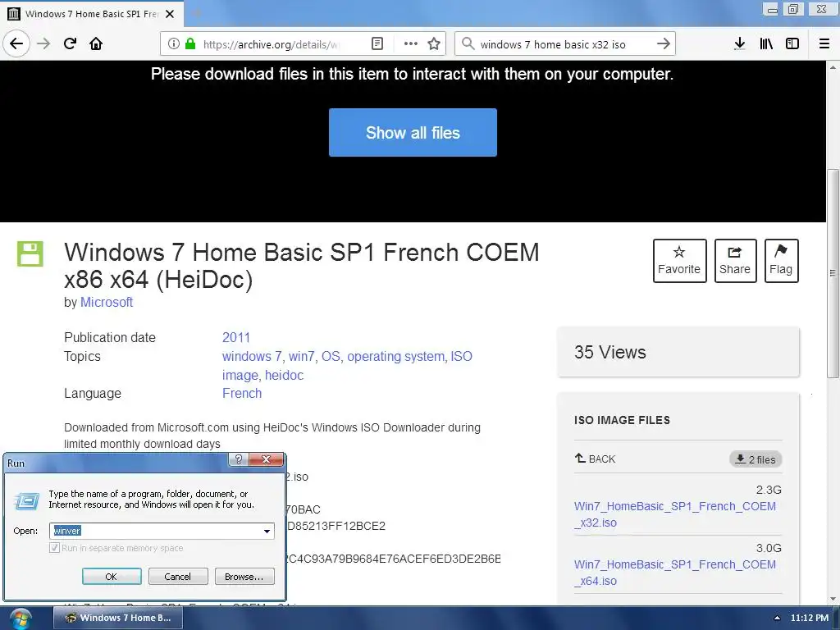Follow the windows 7 topic link

click(252, 356)
